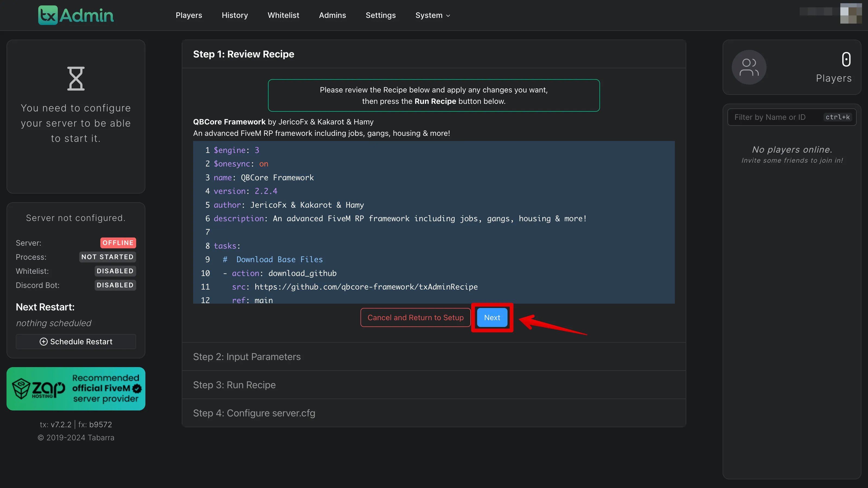
Task: Click the Schedule Restart button
Action: (x=76, y=342)
